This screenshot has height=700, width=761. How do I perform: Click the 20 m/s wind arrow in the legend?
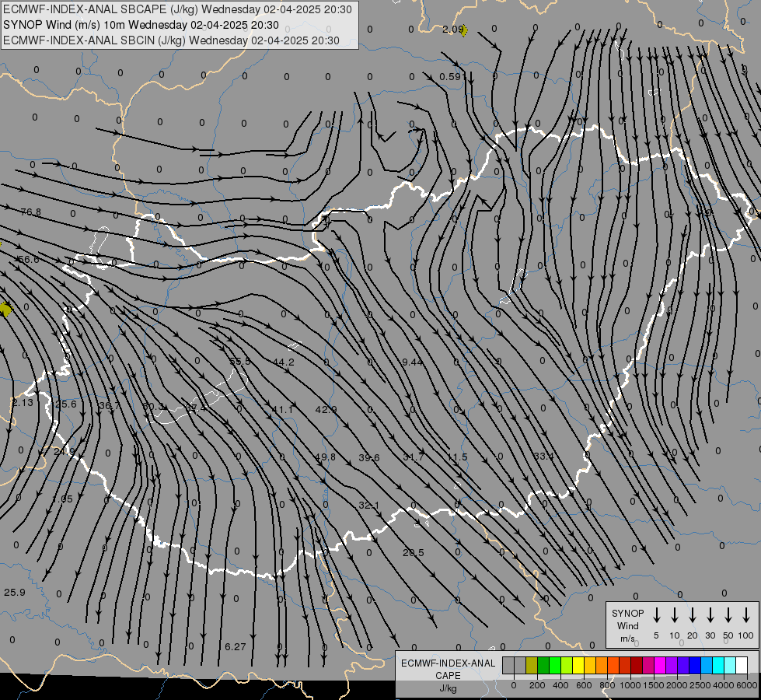pyautogui.click(x=692, y=615)
